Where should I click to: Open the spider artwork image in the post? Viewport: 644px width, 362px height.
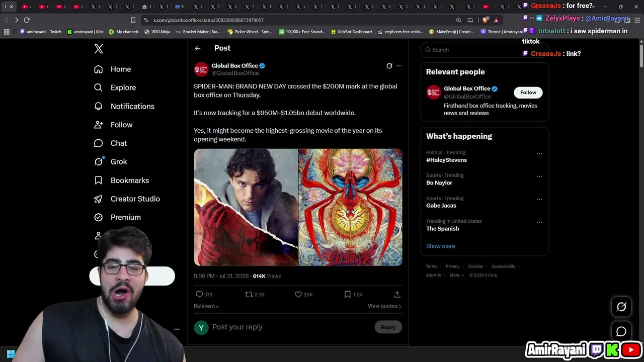click(351, 207)
